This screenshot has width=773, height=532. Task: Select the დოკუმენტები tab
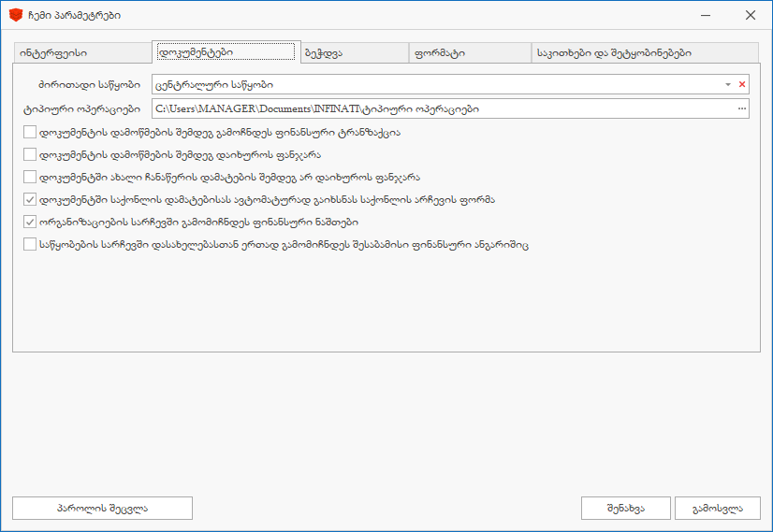225,51
